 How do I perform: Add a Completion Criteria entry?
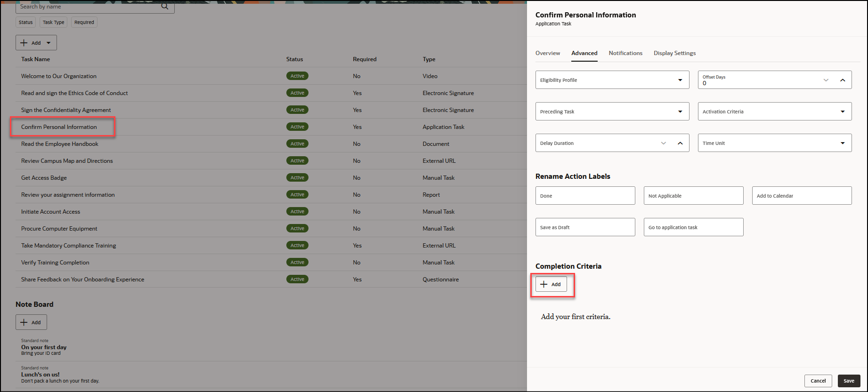pyautogui.click(x=551, y=284)
